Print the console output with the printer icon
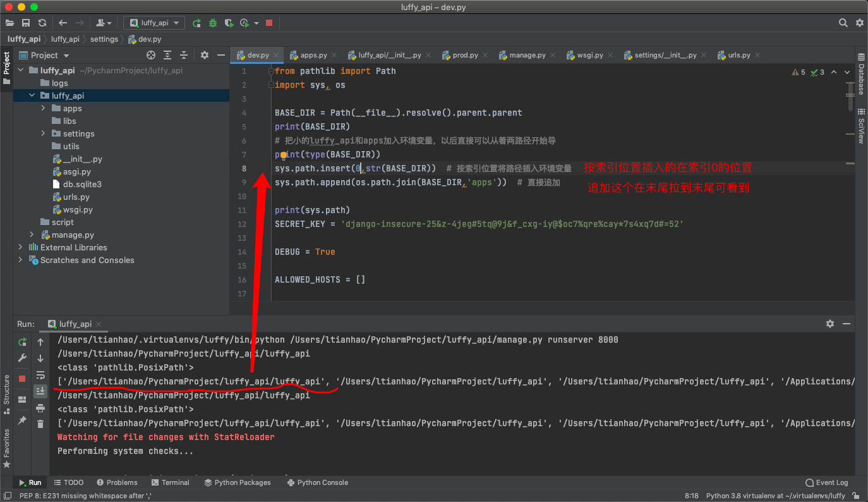The image size is (868, 502). [40, 408]
